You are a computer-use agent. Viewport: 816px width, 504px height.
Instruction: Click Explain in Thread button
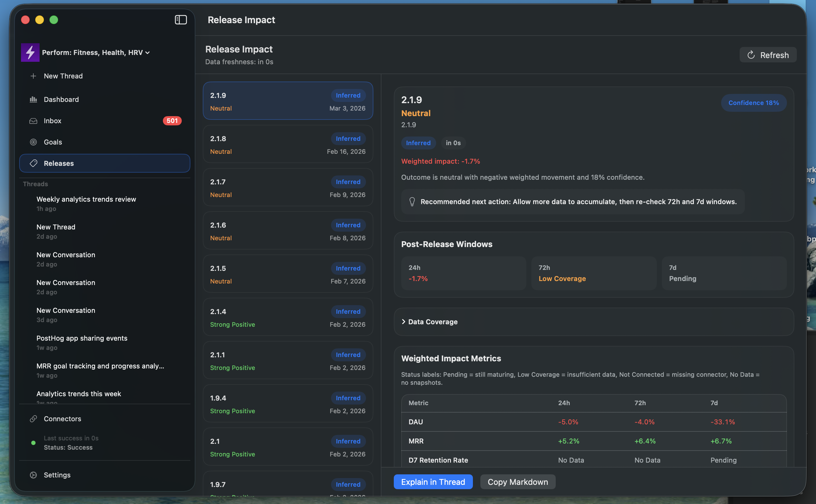click(x=433, y=482)
